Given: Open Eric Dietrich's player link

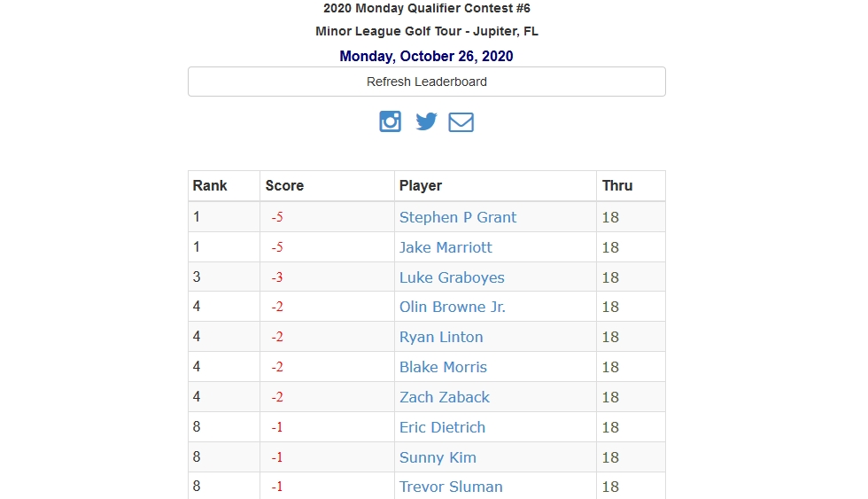Looking at the screenshot, I should tap(442, 427).
